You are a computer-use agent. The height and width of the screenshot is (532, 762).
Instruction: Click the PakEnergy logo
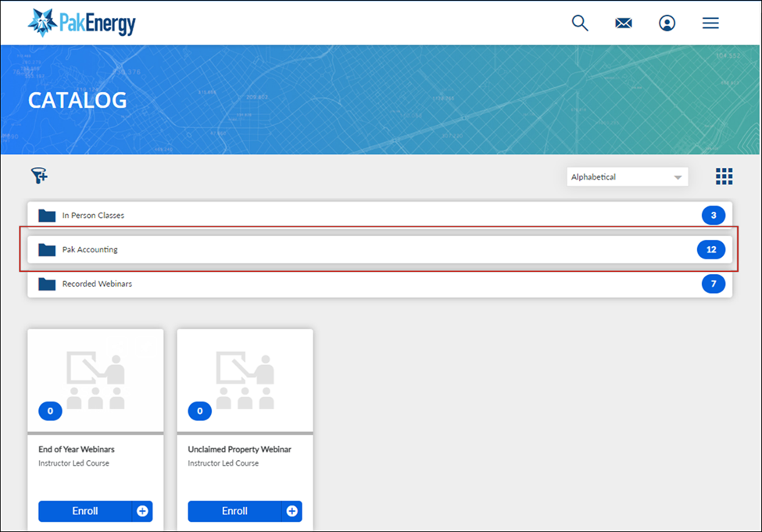coord(81,23)
